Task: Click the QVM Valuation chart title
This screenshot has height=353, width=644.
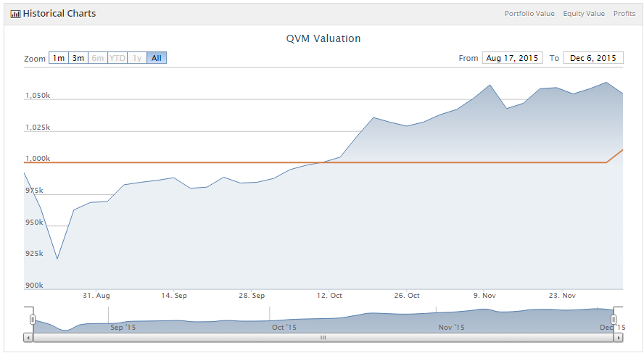Action: 323,38
